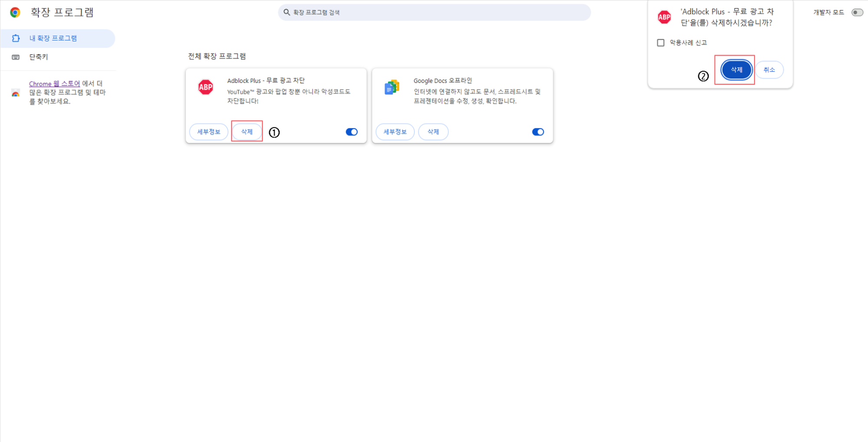Image resolution: width=868 pixels, height=442 pixels.
Task: Click the Chrome logo icon
Action: click(x=15, y=13)
